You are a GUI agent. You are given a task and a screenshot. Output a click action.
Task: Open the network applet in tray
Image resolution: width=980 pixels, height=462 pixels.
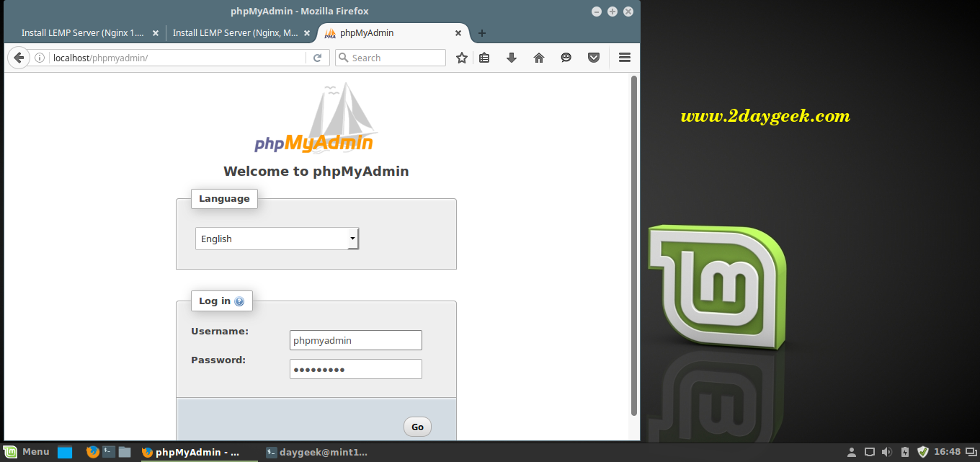[870, 452]
